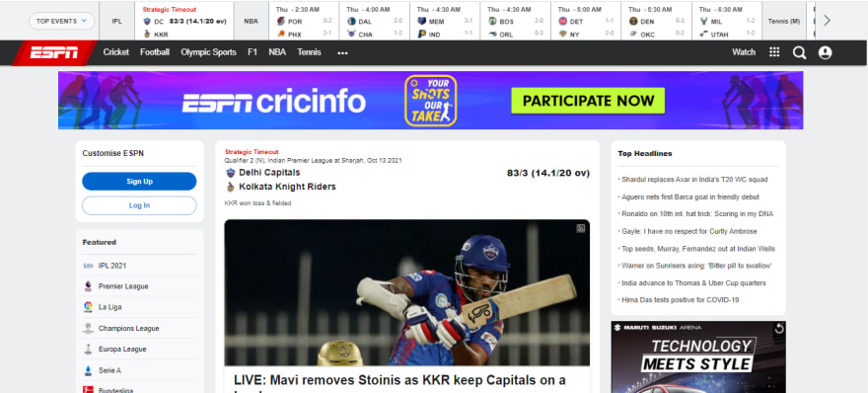Image resolution: width=868 pixels, height=393 pixels.
Task: Open Warner on Sunrisers axing headline
Action: [695, 266]
